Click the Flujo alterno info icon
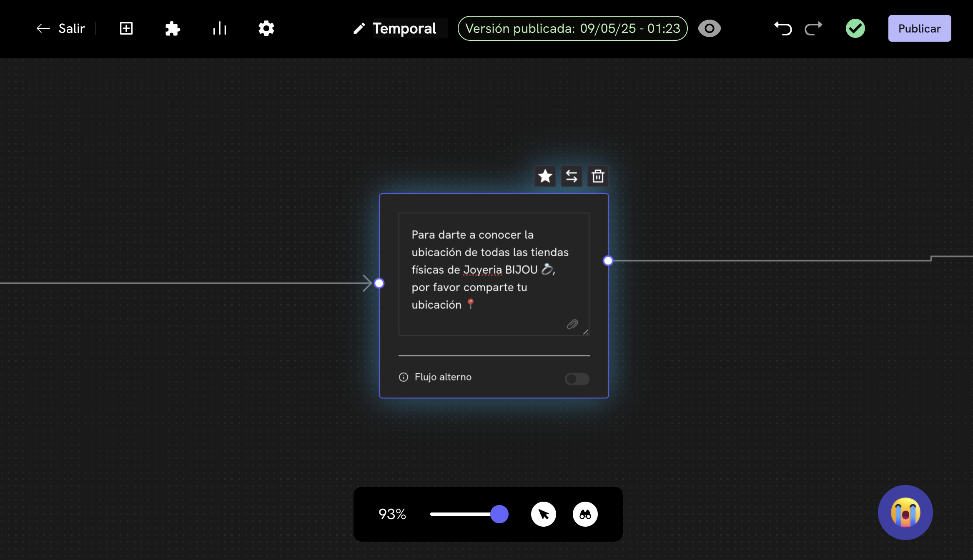973x560 pixels. pyautogui.click(x=403, y=377)
